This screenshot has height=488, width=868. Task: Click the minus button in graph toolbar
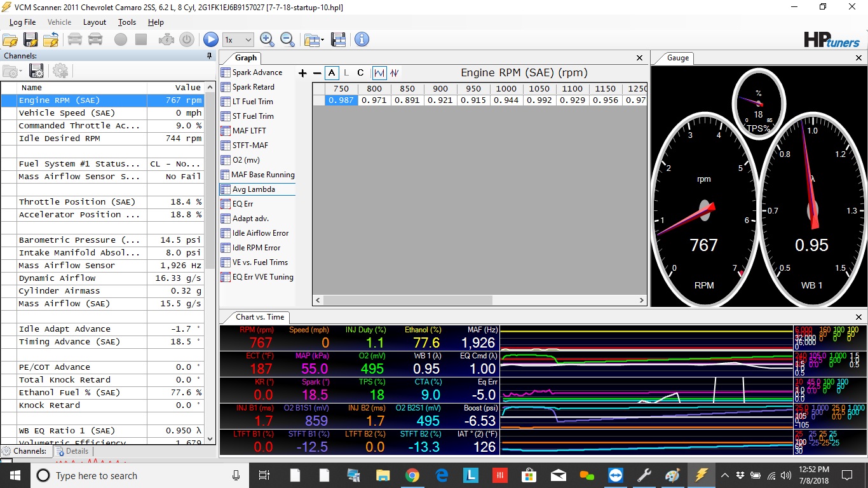(x=317, y=73)
